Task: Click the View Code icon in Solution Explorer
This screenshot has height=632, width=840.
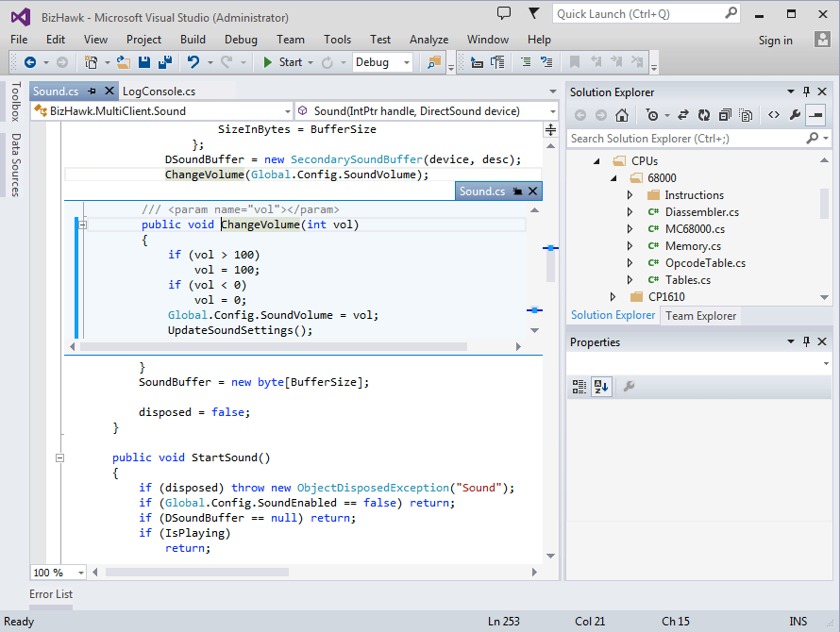Action: coord(774,115)
